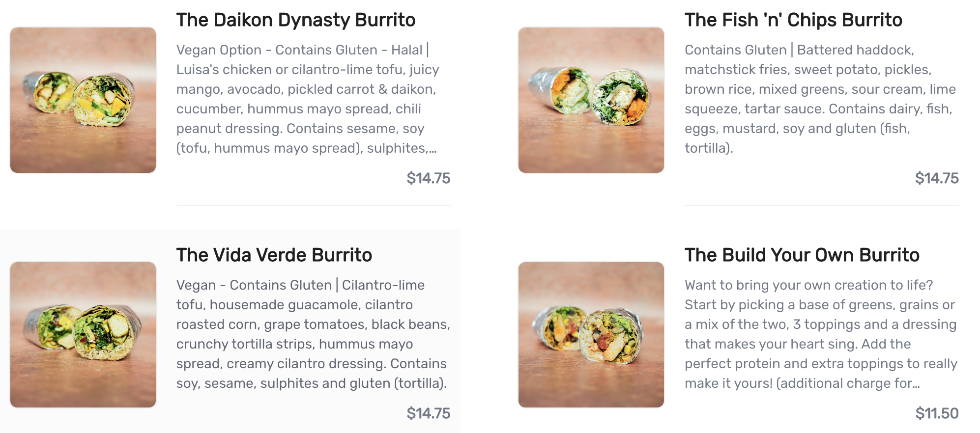Open the Build Your Own Burrito photo
Screen dimensions: 980x433
point(591,335)
